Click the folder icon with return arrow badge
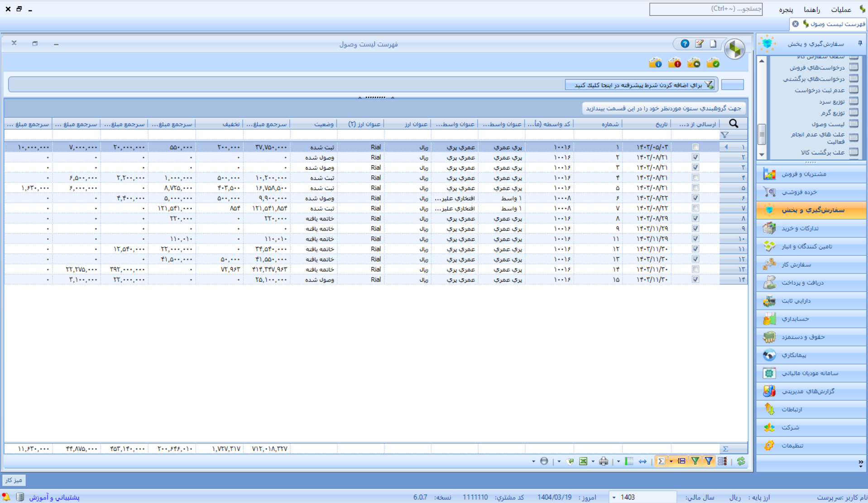 694,63
